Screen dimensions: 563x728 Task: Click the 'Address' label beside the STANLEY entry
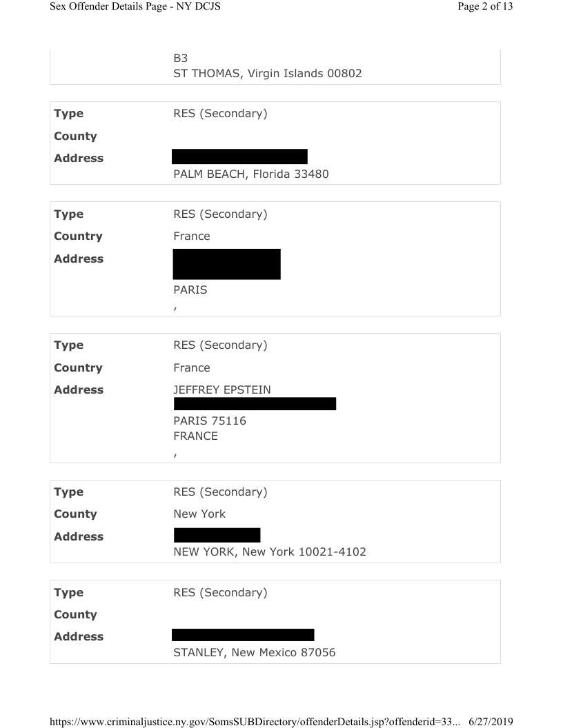click(79, 636)
